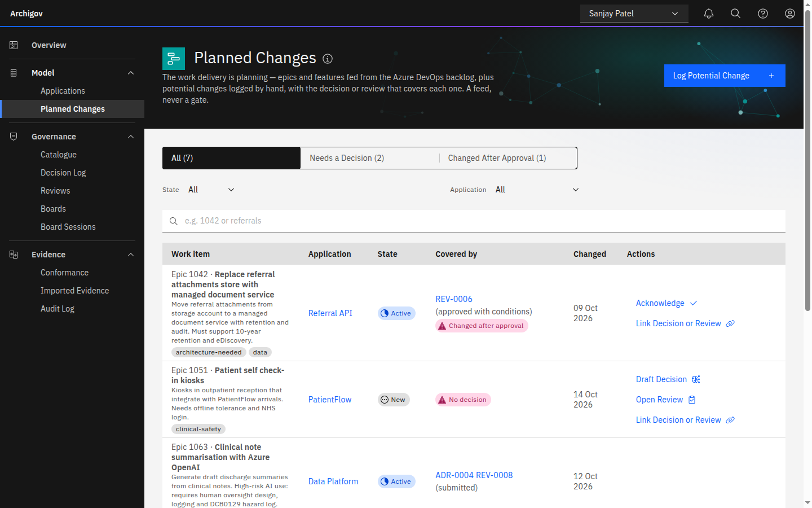Click link icon for Epic 1051 Link Decision
This screenshot has height=508, width=812.
point(730,420)
